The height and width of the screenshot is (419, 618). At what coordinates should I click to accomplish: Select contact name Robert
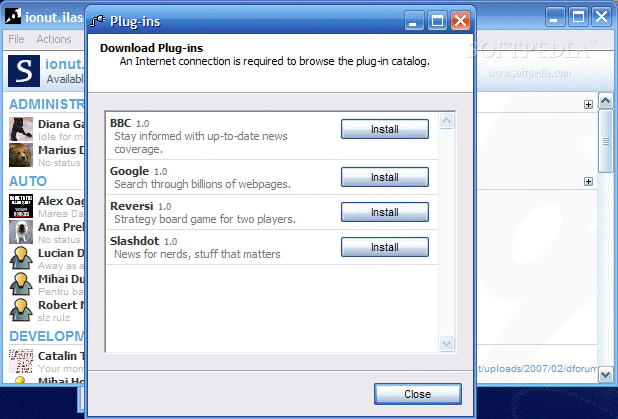[x=61, y=305]
